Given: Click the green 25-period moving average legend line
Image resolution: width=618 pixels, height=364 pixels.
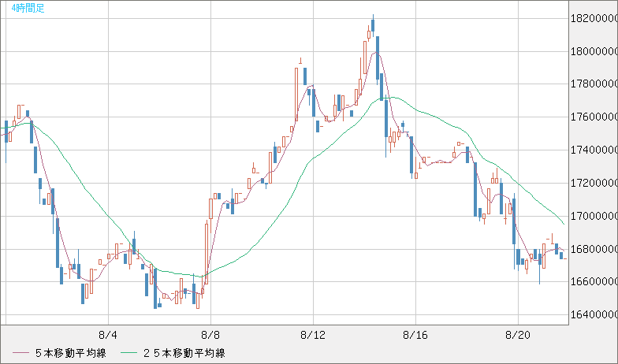Looking at the screenshot, I should (x=128, y=353).
